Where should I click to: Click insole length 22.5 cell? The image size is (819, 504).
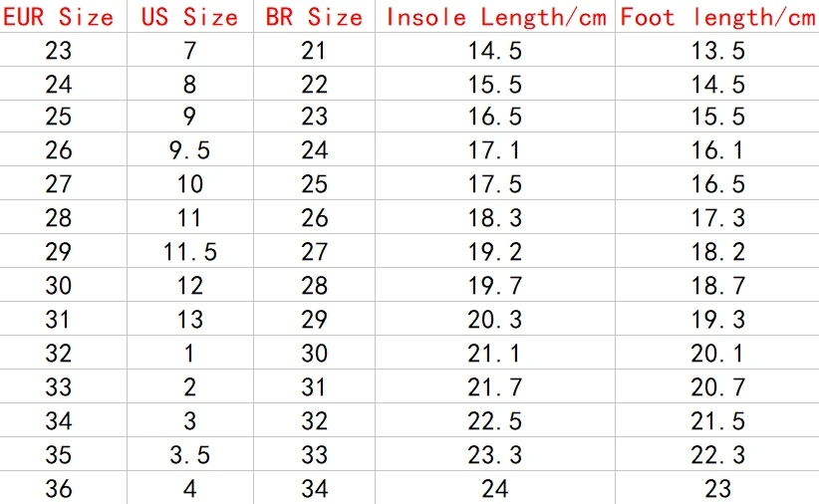click(x=495, y=420)
